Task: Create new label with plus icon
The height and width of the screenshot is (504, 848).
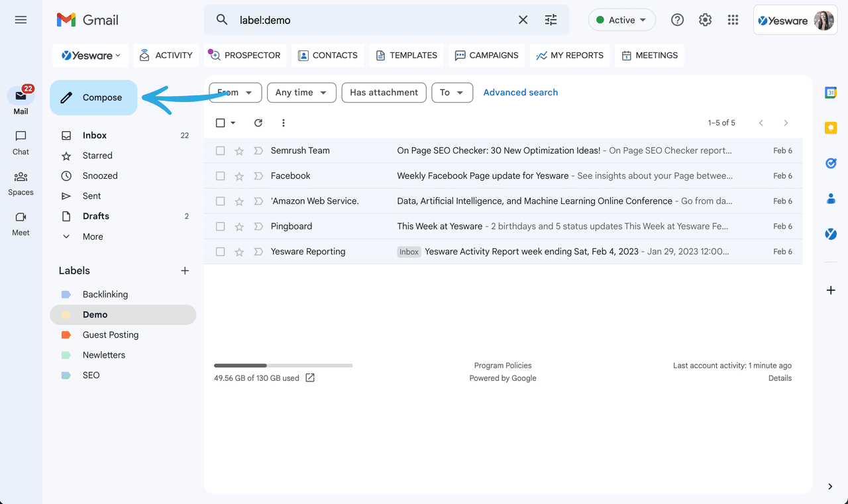Action: [x=185, y=270]
